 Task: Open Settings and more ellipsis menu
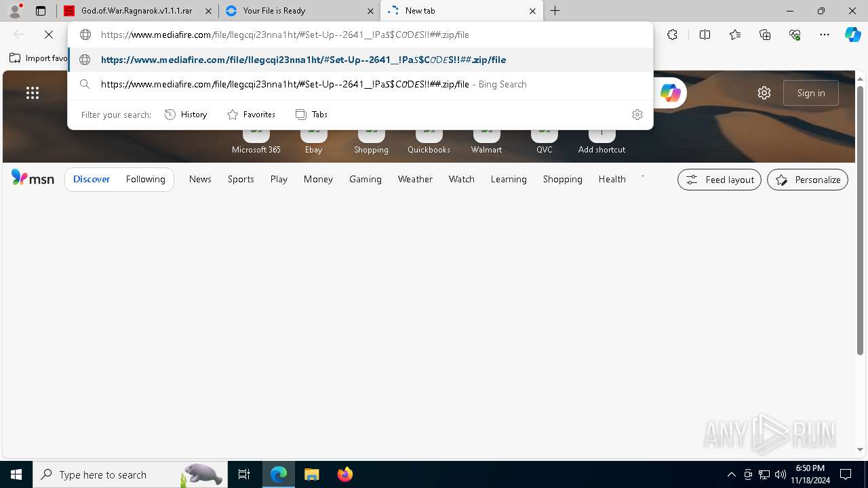pyautogui.click(x=825, y=35)
